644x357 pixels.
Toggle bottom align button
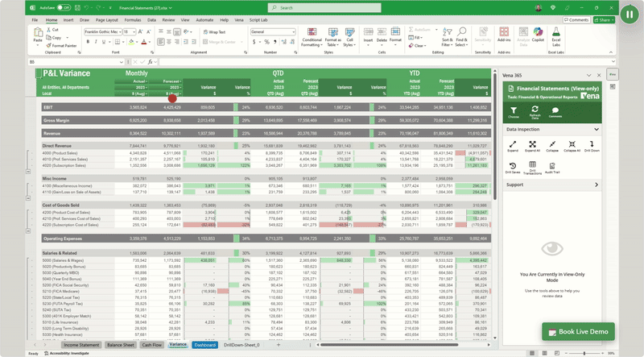click(x=177, y=31)
